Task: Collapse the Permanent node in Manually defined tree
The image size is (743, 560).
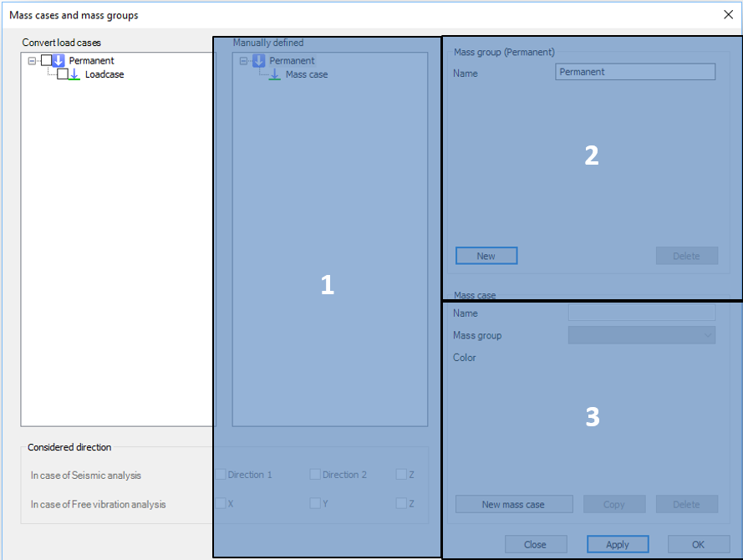Action: pyautogui.click(x=243, y=61)
